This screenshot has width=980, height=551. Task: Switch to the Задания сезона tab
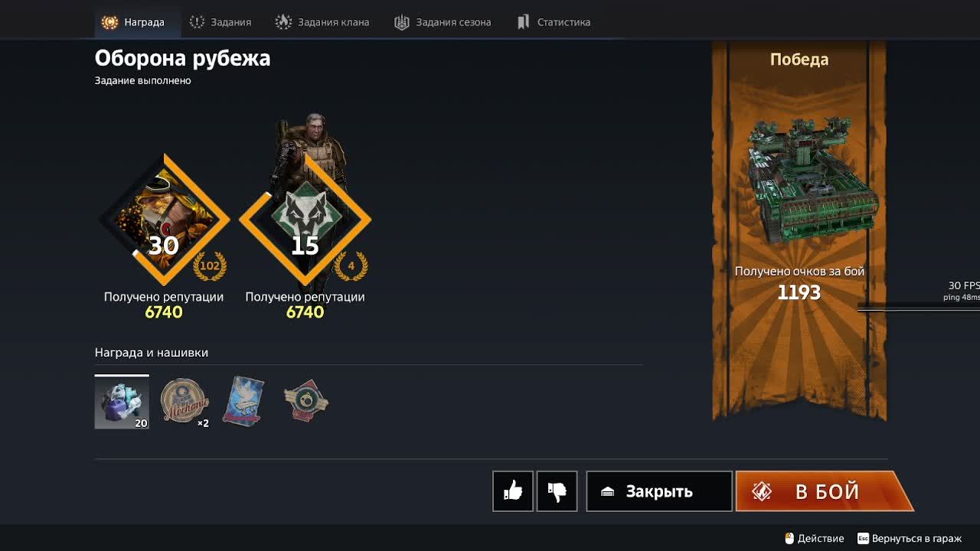click(443, 22)
